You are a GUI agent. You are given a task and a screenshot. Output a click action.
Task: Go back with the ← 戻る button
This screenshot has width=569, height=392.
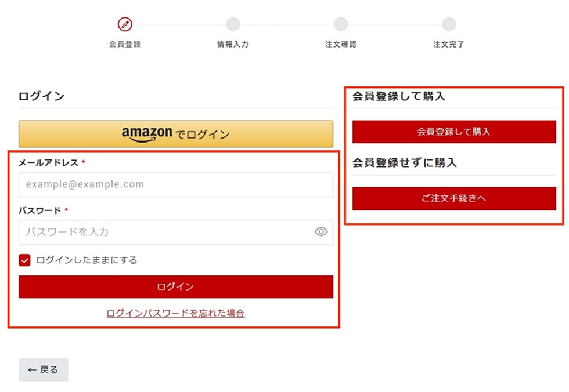click(x=43, y=370)
